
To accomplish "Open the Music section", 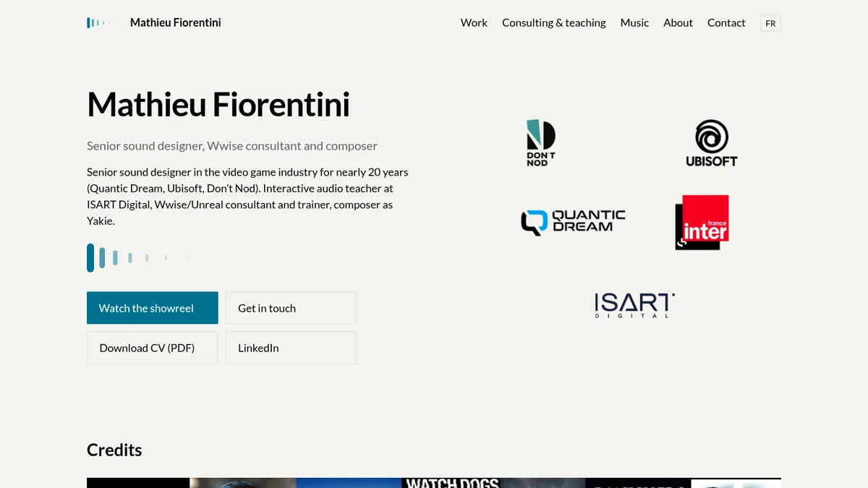I will coord(634,23).
